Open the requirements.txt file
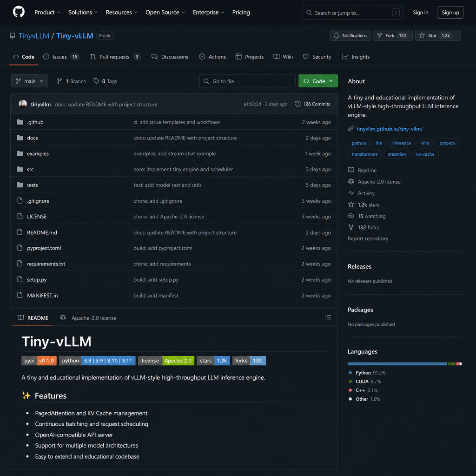476x476 pixels. (x=46, y=264)
